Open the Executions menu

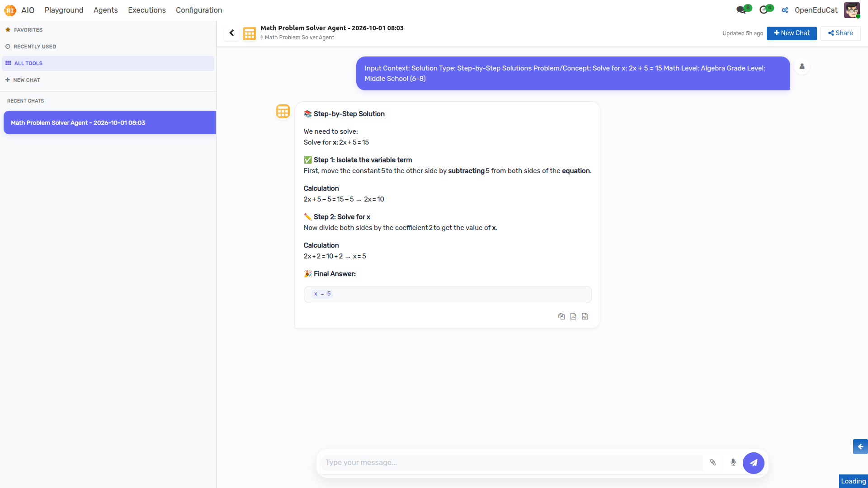coord(146,10)
